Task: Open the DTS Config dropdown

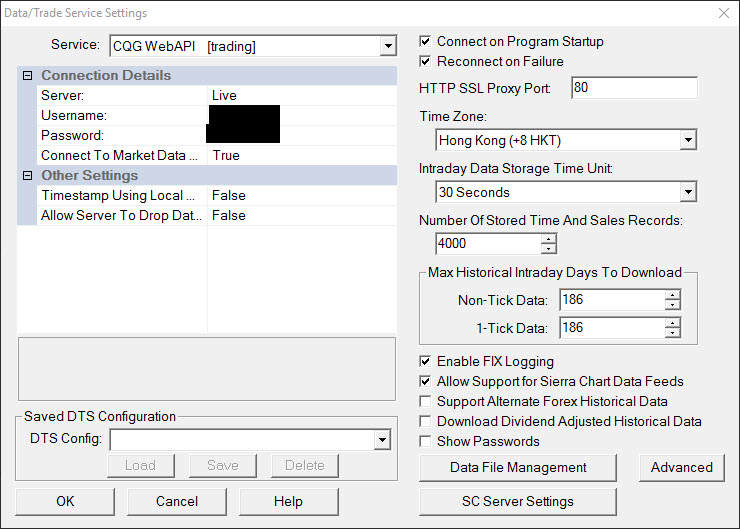Action: tap(382, 439)
